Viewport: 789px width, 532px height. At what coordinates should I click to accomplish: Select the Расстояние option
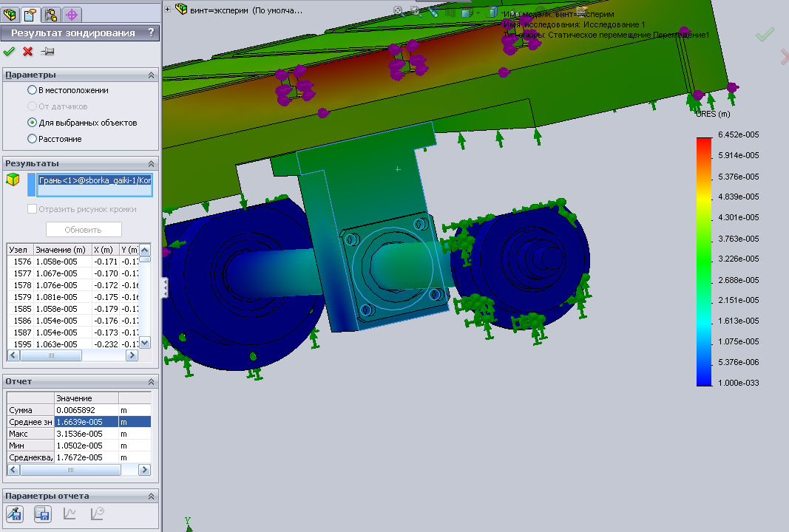(33, 139)
